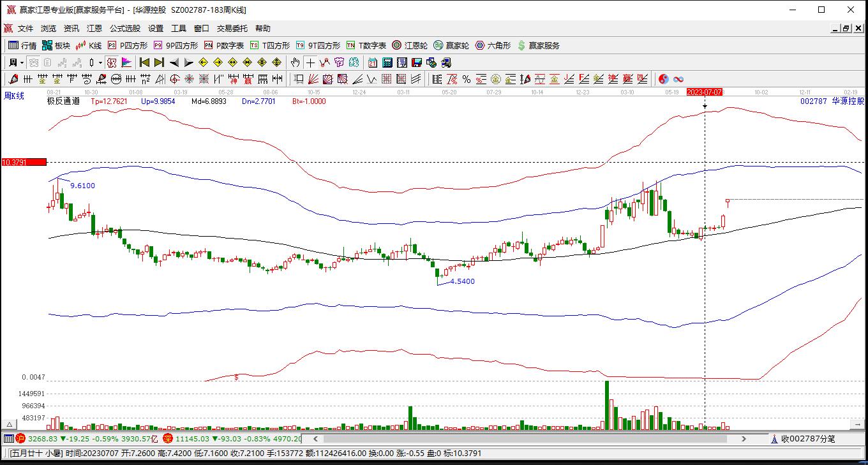Open the candlestick style dropdown arrow
Image resolution: width=868 pixels, height=465 pixels.
pyautogui.click(x=100, y=63)
